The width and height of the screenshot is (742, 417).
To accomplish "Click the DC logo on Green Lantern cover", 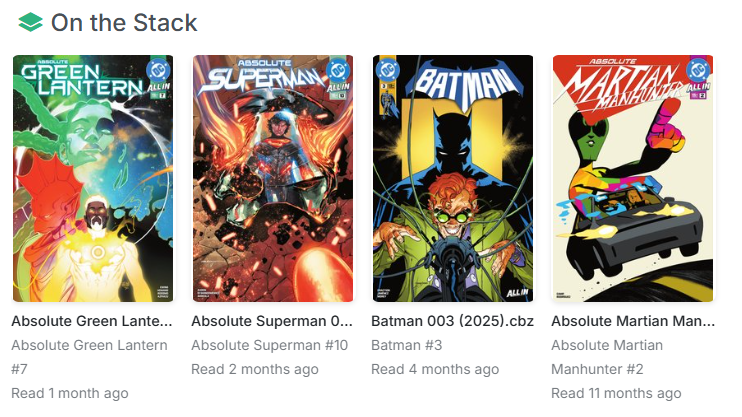I will (157, 70).
